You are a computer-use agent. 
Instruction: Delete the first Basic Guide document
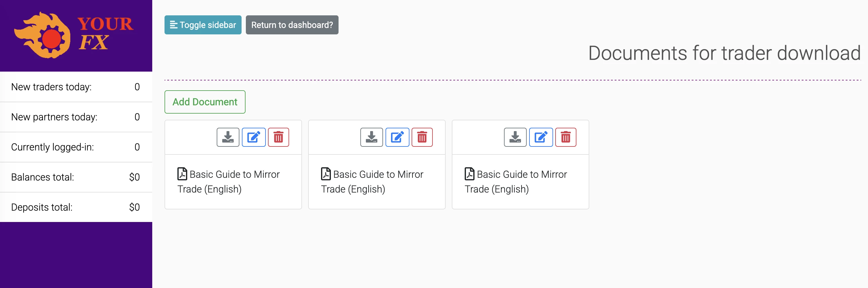(278, 137)
